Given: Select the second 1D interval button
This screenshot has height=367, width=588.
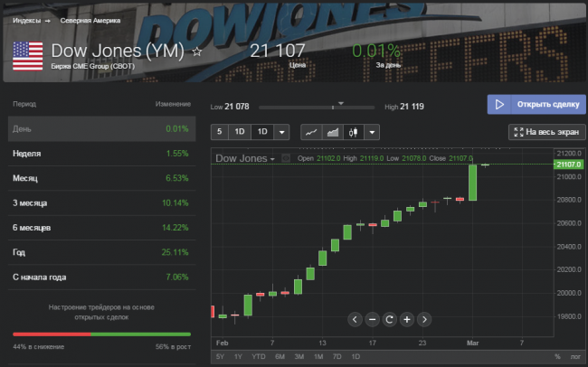Looking at the screenshot, I should 262,132.
